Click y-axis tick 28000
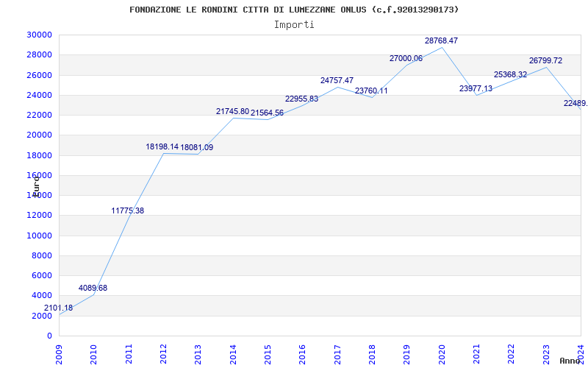This screenshot has height=368, width=588. click(x=40, y=54)
